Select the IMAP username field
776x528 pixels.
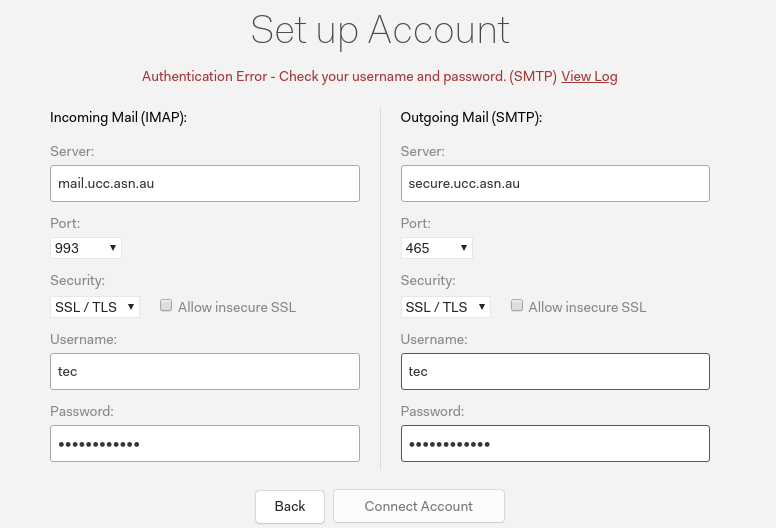[x=205, y=372]
